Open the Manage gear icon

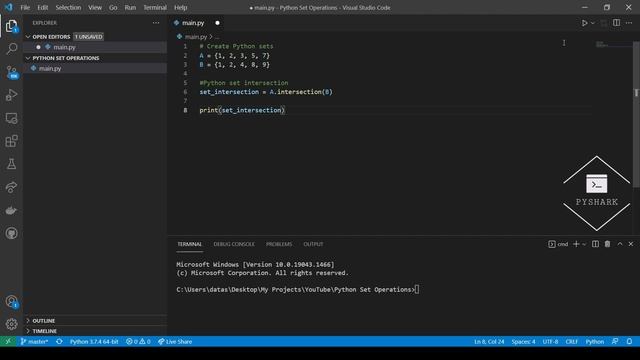[11, 324]
